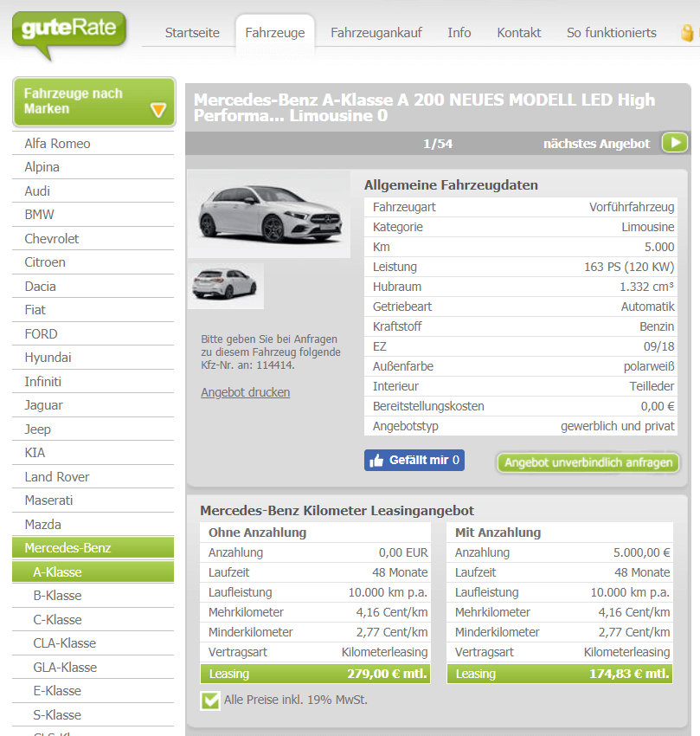
Task: Select Audi brand
Action: (x=93, y=191)
